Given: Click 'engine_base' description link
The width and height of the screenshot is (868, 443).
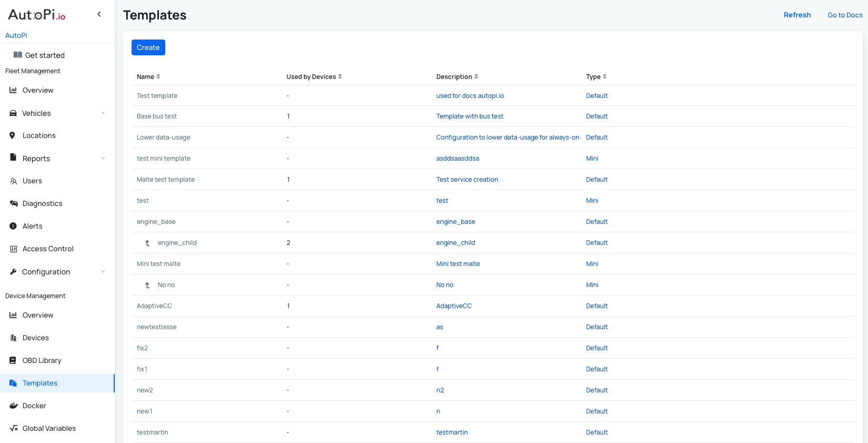Looking at the screenshot, I should [455, 222].
